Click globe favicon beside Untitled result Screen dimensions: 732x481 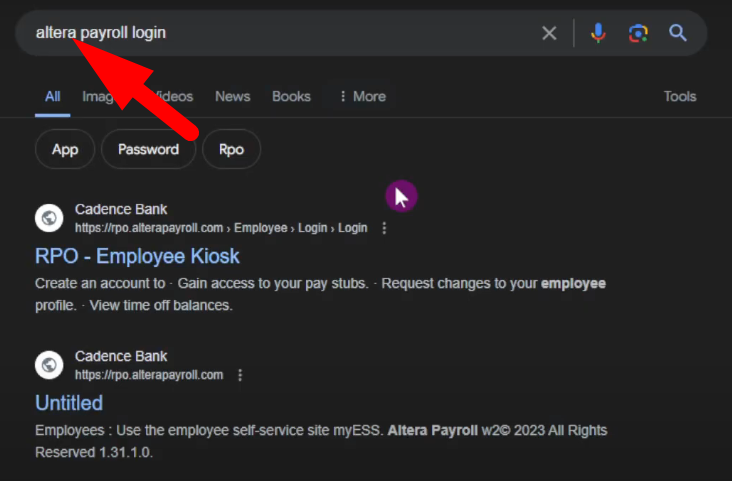(x=49, y=365)
